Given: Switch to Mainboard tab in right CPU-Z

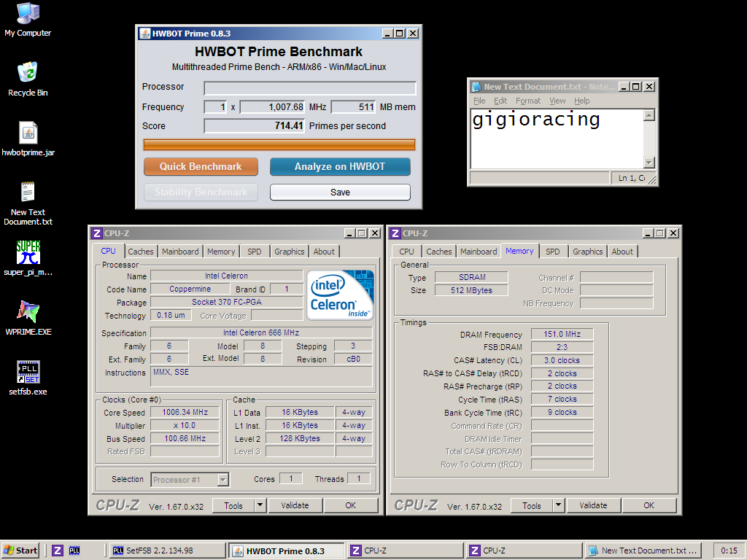Looking at the screenshot, I should 479,252.
